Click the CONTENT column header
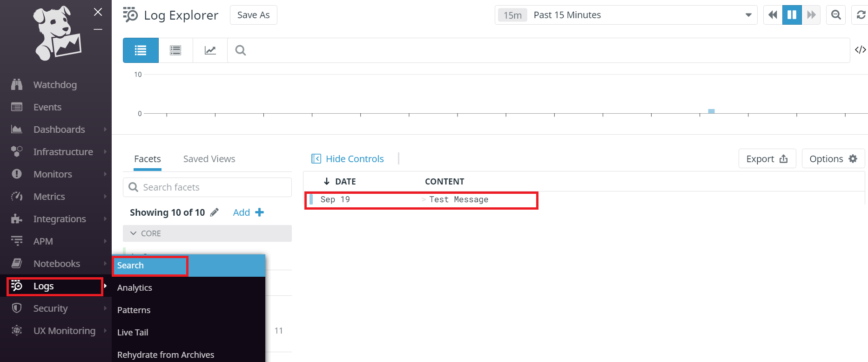This screenshot has width=868, height=362. 444,182
